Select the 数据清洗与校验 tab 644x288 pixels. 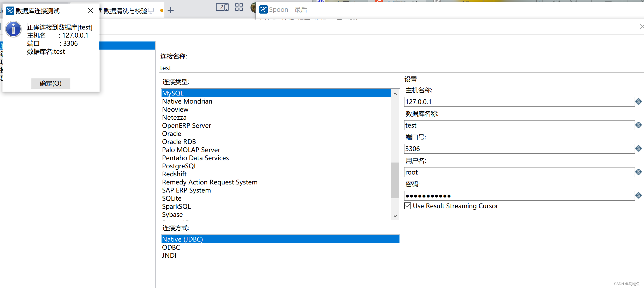click(125, 11)
